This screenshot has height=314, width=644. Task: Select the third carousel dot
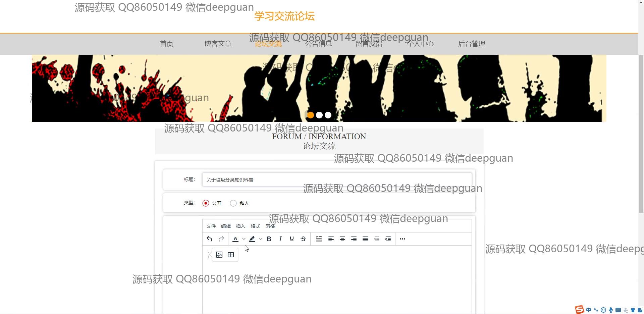328,115
